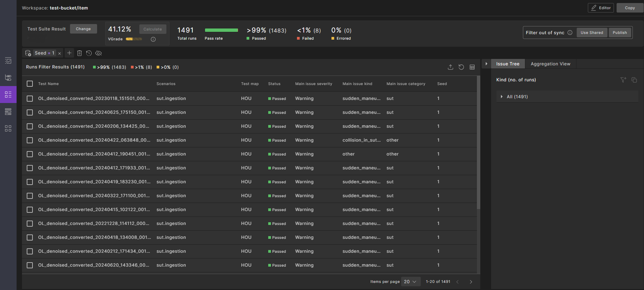Refresh the runs filter results
Image resolution: width=644 pixels, height=290 pixels.
(x=461, y=67)
